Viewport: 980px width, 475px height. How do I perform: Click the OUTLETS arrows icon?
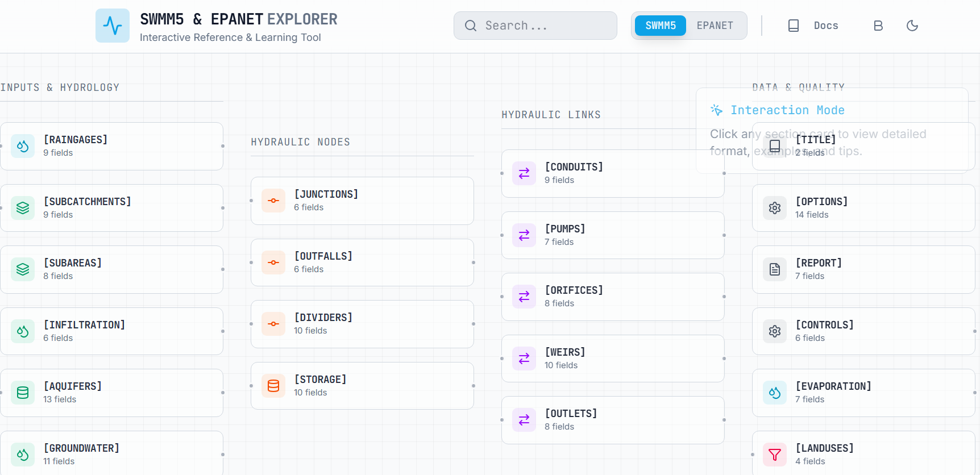pyautogui.click(x=524, y=420)
